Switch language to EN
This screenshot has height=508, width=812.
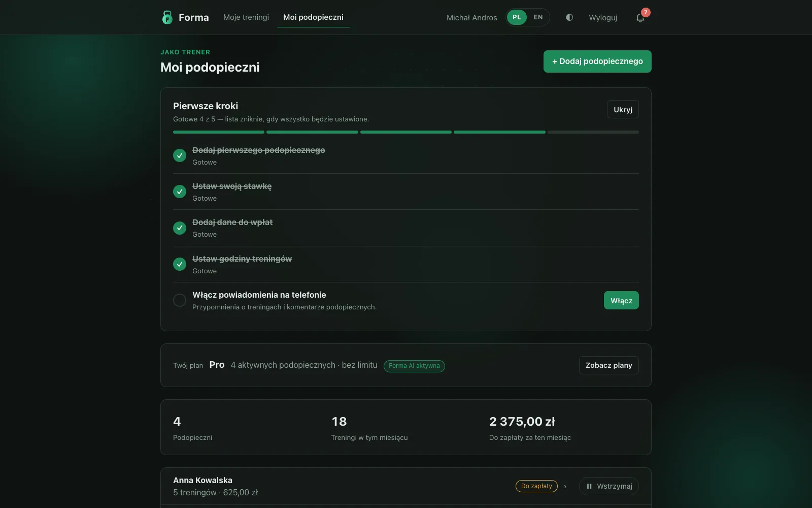click(538, 17)
